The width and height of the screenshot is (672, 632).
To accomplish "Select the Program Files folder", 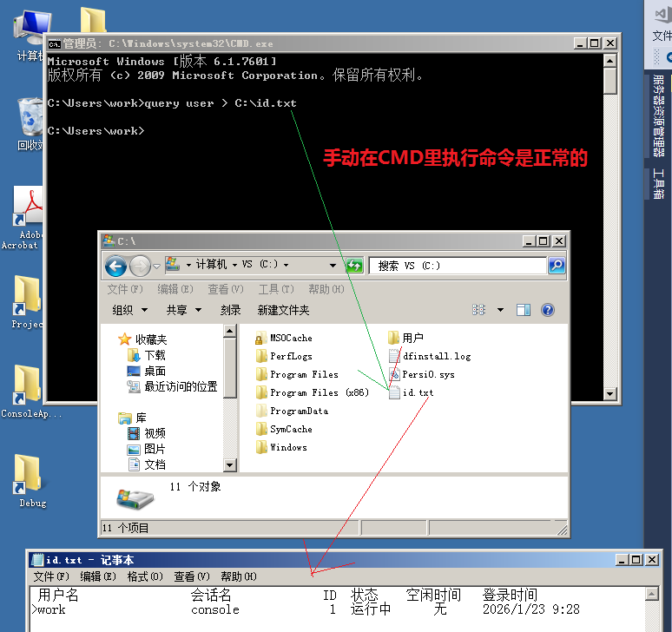I will click(x=297, y=374).
